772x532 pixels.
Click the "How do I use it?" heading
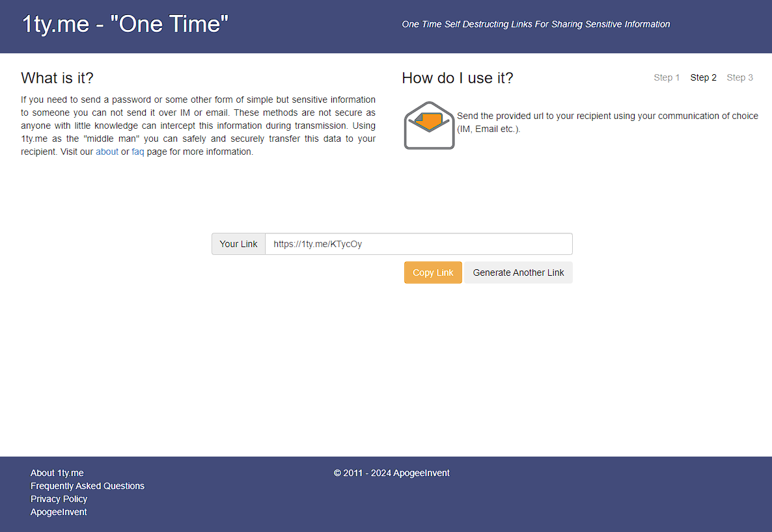point(457,78)
